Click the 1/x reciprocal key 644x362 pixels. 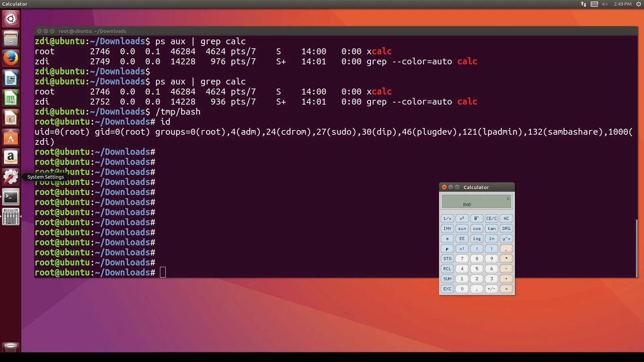point(447,219)
